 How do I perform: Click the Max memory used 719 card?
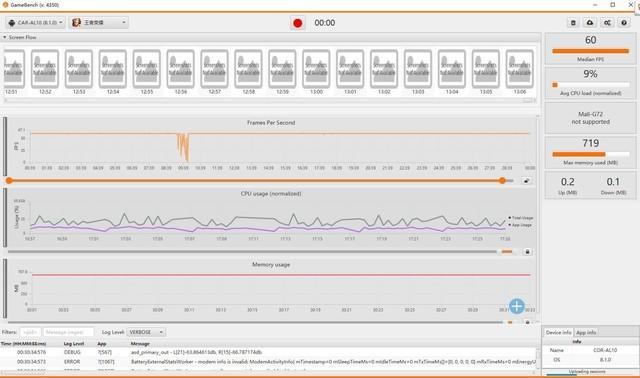590,152
